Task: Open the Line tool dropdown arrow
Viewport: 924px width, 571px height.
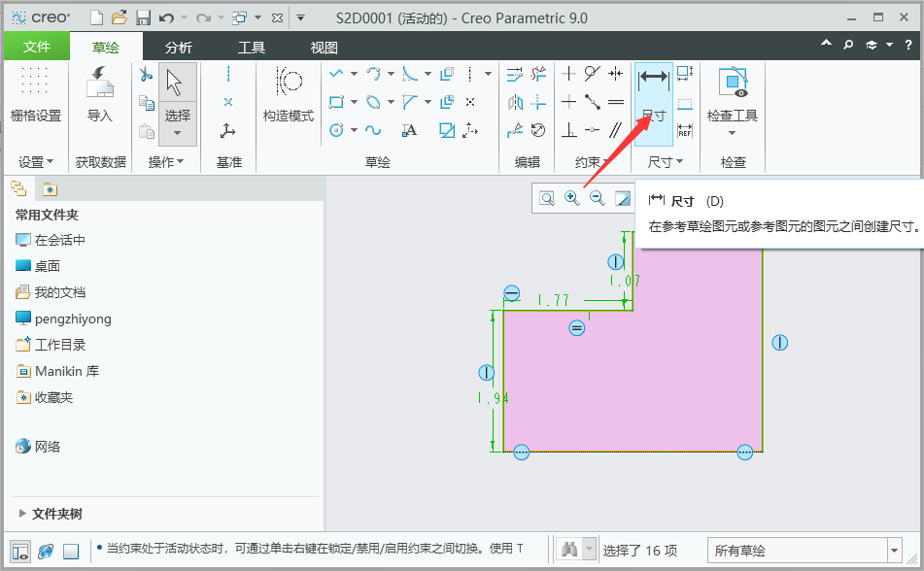Action: pyautogui.click(x=355, y=74)
